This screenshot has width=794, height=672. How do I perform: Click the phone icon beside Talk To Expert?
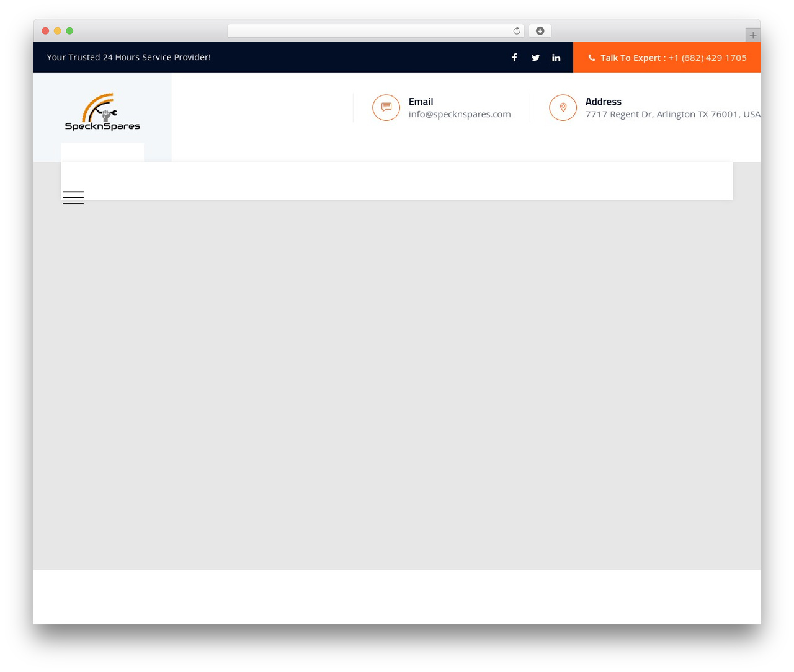point(592,58)
